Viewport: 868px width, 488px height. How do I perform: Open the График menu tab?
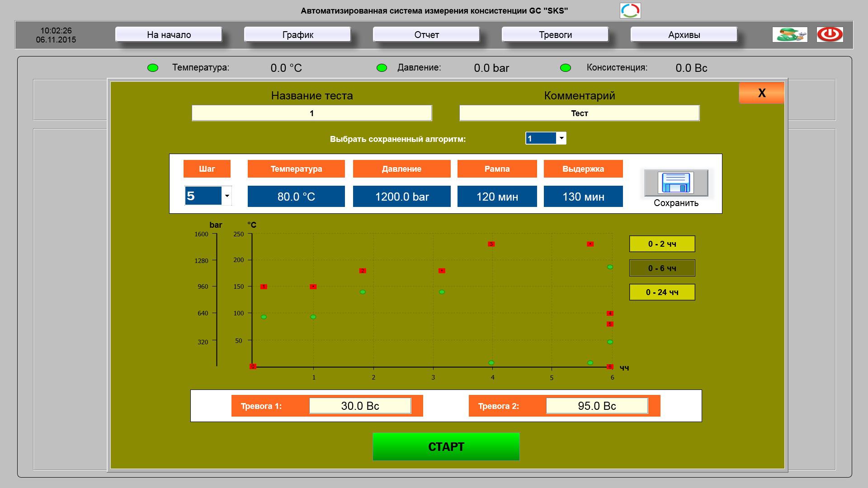(297, 35)
